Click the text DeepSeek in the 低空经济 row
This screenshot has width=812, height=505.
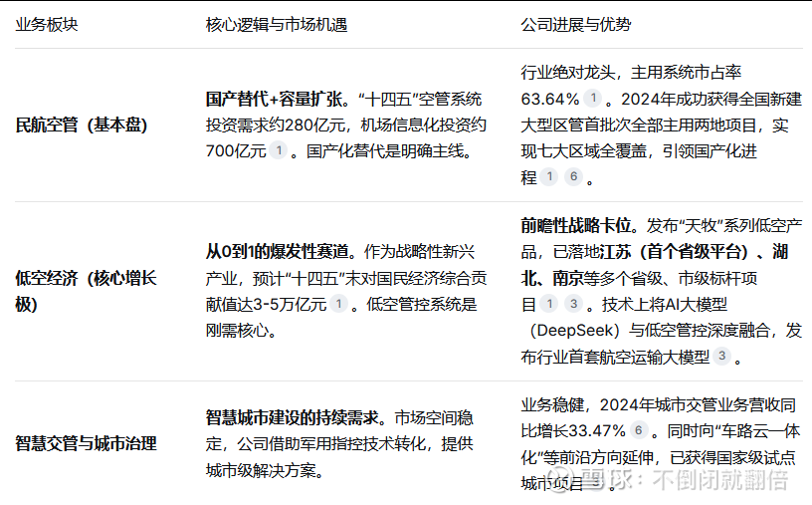pyautogui.click(x=575, y=330)
